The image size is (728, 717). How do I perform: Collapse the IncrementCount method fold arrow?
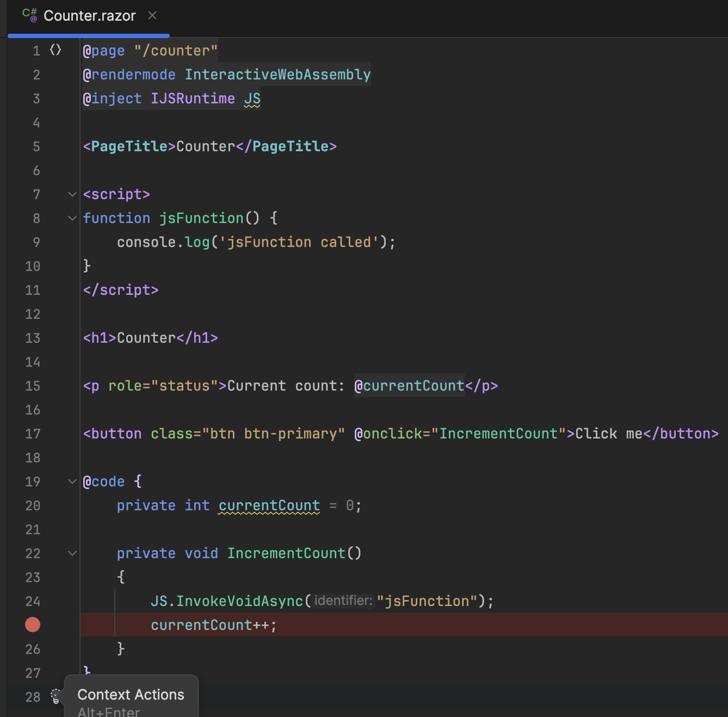pyautogui.click(x=72, y=553)
